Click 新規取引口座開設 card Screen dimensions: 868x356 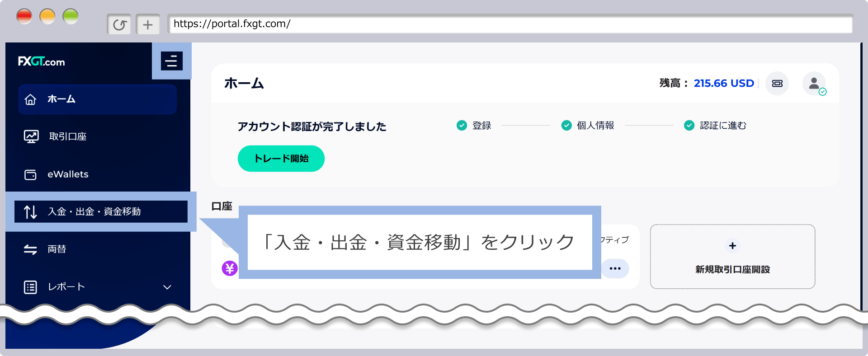(732, 257)
